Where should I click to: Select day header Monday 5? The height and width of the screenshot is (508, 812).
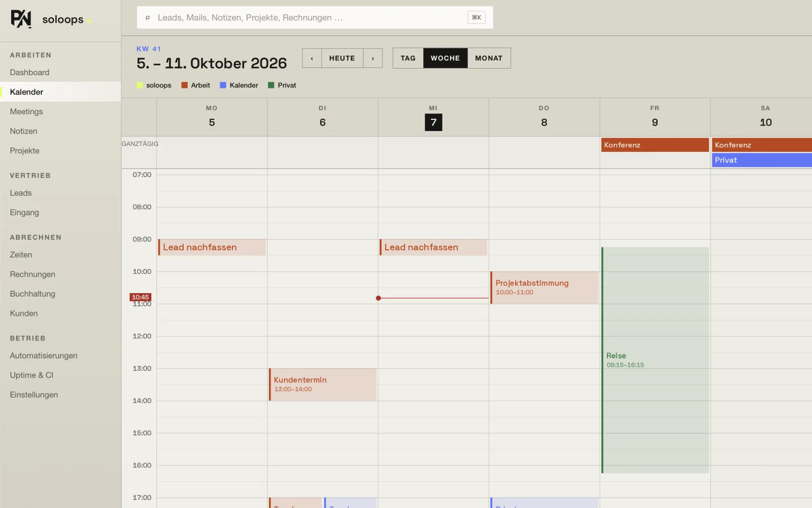(x=212, y=117)
